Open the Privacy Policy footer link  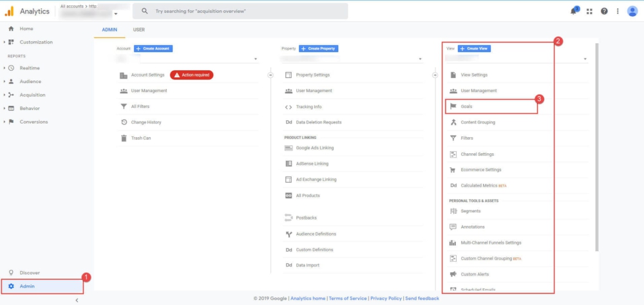point(386,299)
